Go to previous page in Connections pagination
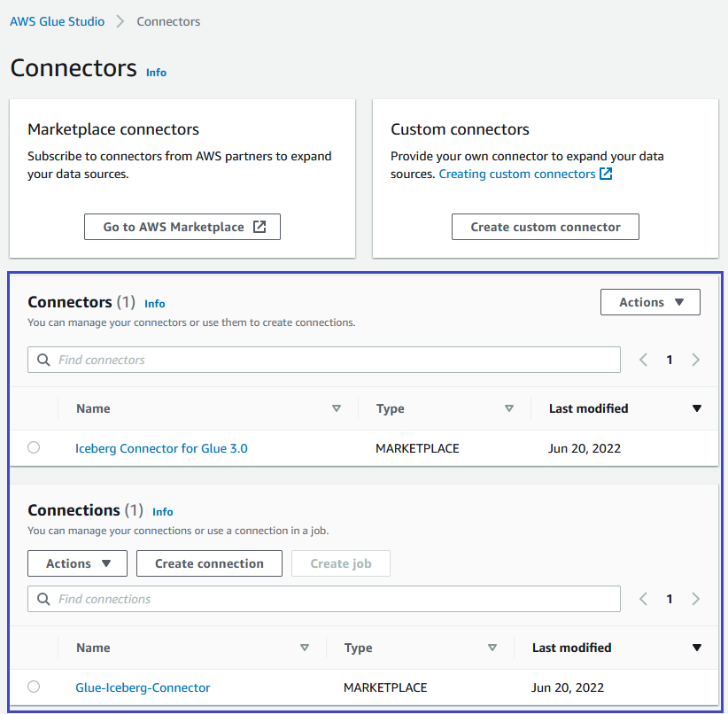The image size is (728, 714). [x=643, y=599]
